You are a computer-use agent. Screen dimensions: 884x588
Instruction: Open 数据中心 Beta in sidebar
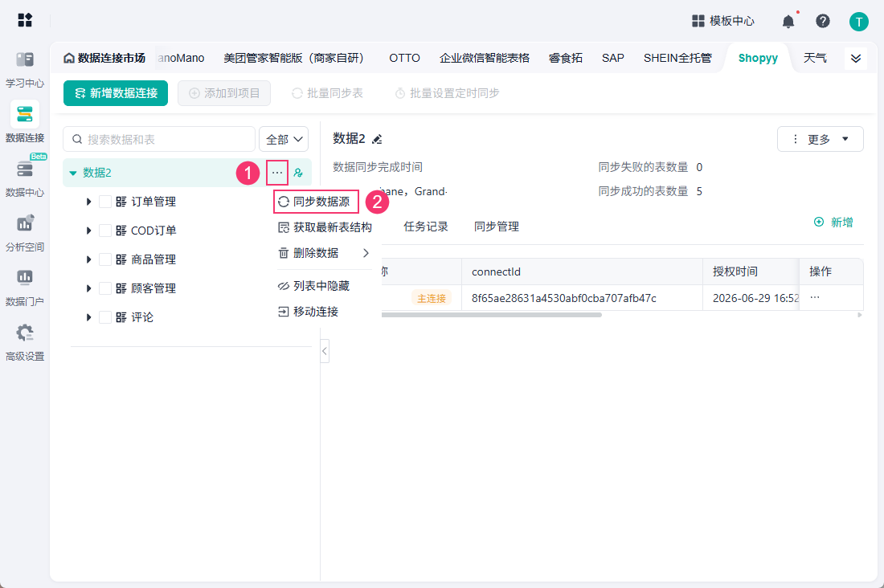click(25, 178)
